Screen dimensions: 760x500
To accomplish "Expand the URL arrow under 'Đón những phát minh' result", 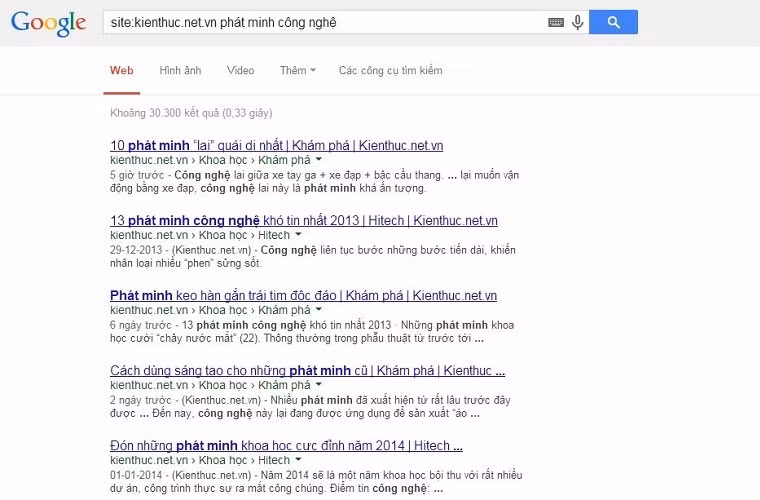I will 298,460.
